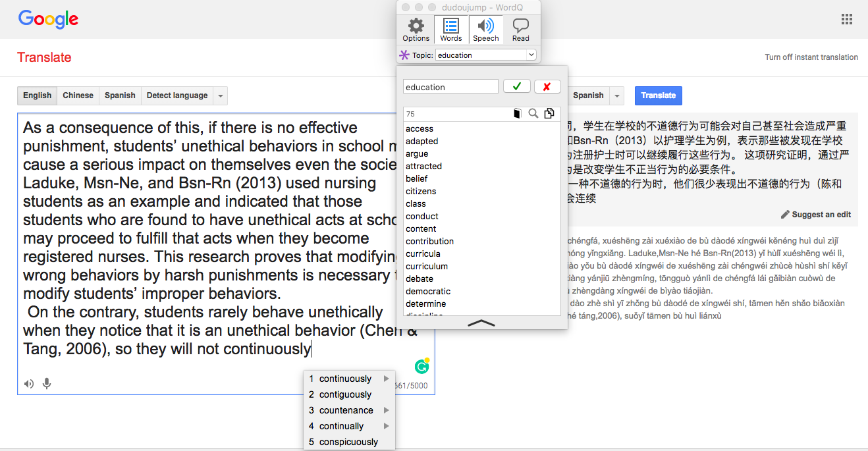The image size is (868, 451).
Task: Open the Google apps grid icon
Action: pyautogui.click(x=847, y=19)
